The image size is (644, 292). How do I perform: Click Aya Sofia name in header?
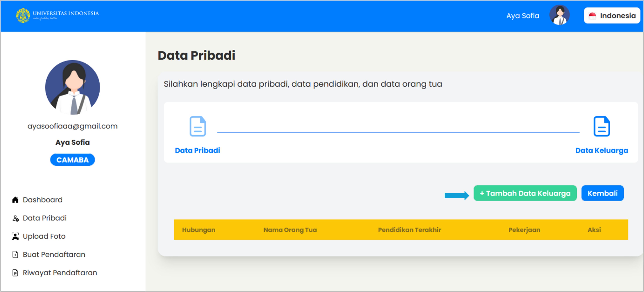(522, 15)
